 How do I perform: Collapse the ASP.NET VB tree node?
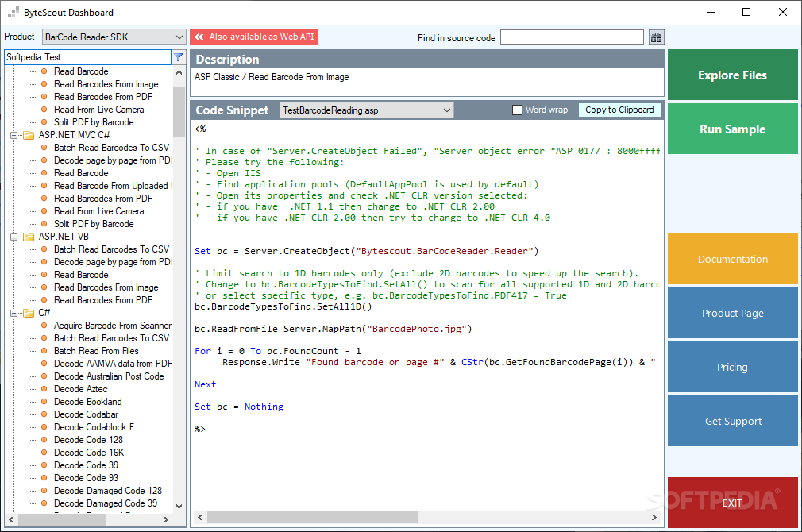[x=13, y=237]
